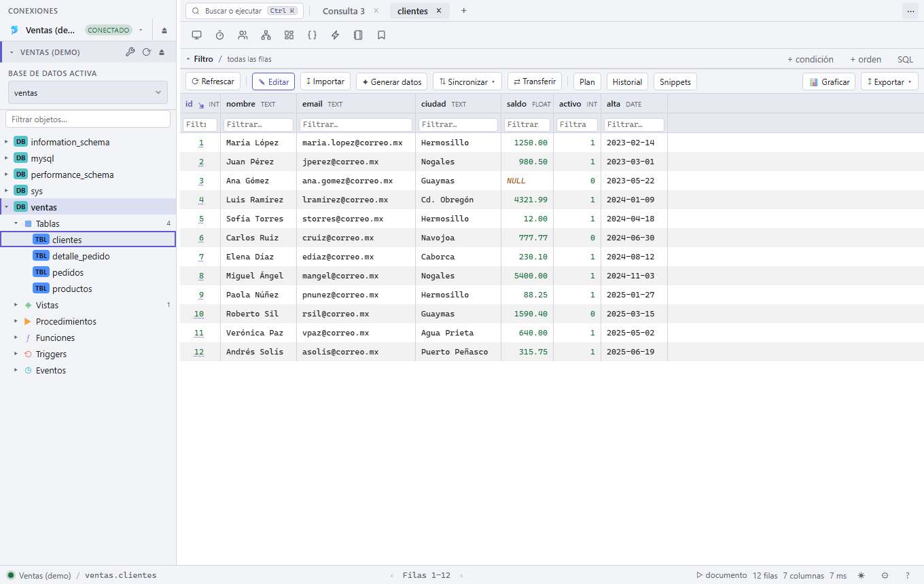Expand the Vistas node
The height and width of the screenshot is (584, 924).
[x=16, y=305]
